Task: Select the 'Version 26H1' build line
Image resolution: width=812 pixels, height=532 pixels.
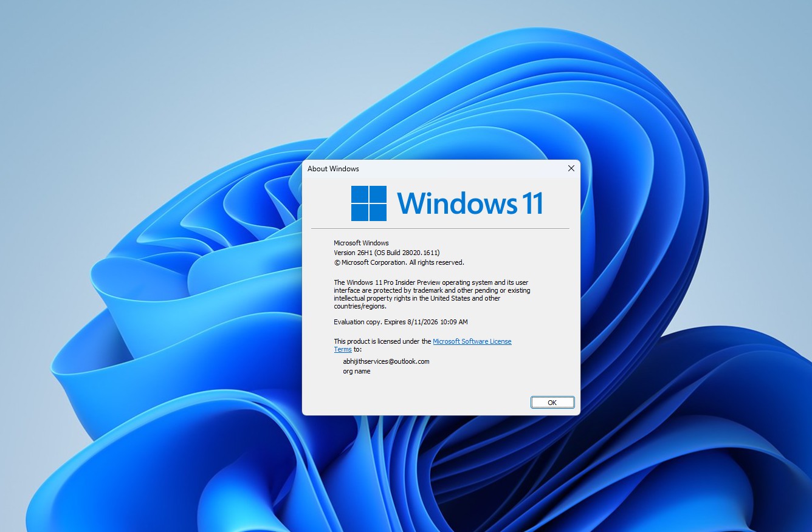Action: click(x=387, y=253)
